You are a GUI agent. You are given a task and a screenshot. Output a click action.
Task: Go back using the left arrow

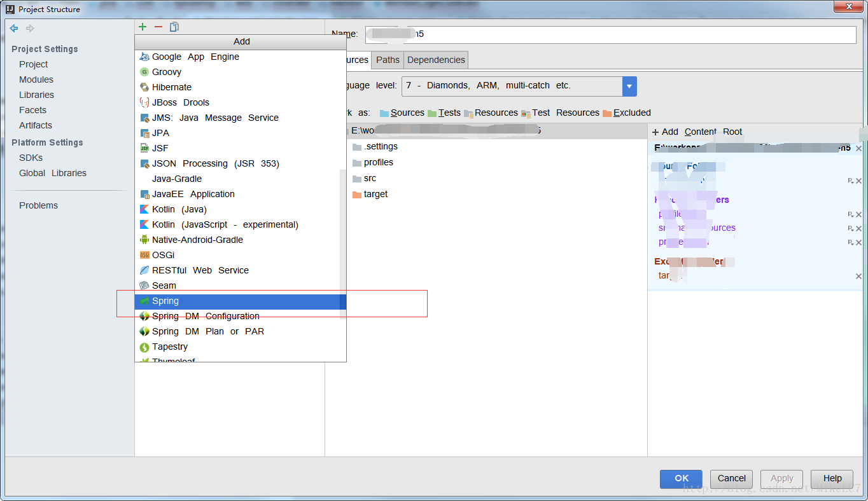(14, 28)
